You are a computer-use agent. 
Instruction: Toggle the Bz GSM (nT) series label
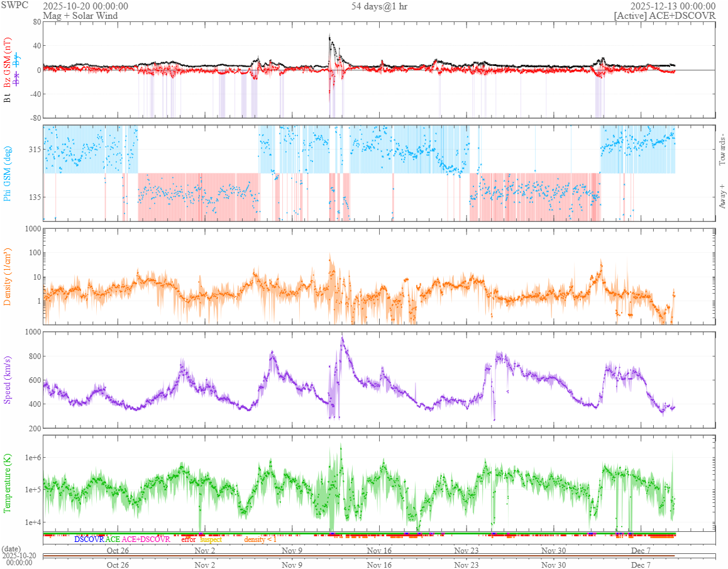point(7,63)
